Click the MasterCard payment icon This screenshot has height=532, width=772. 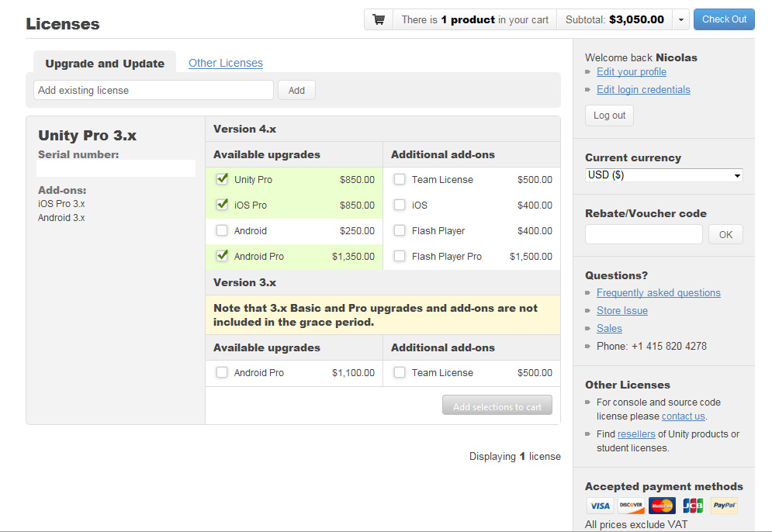[x=661, y=505]
